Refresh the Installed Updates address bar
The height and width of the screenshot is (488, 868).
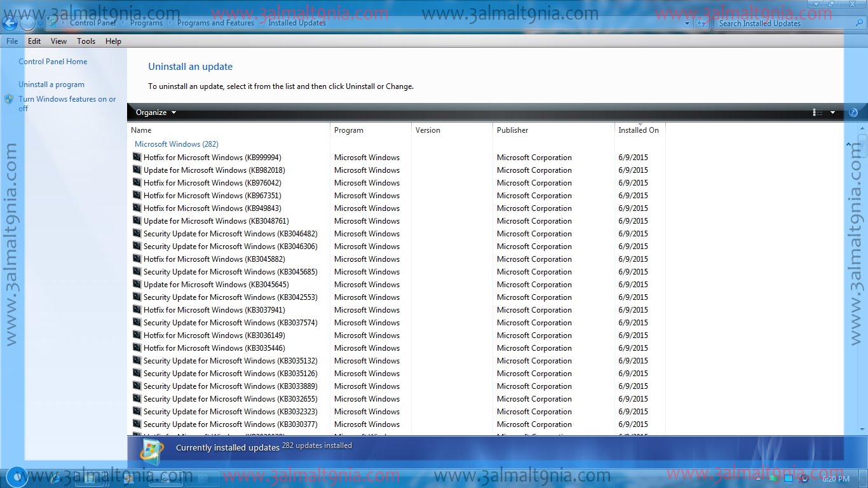point(702,24)
